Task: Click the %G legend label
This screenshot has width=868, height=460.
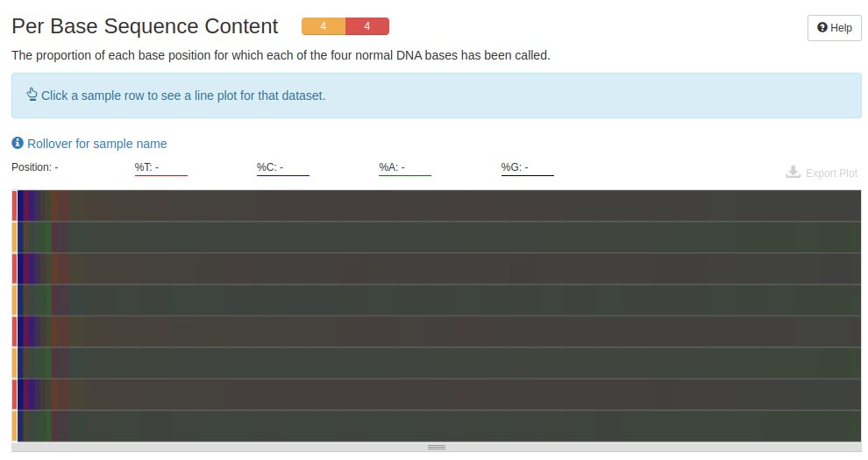Action: (x=515, y=167)
